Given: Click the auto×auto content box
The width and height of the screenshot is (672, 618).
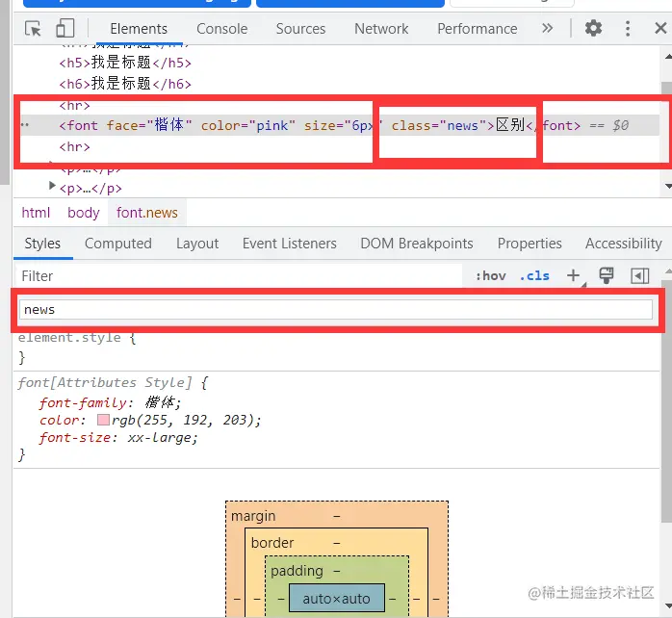Looking at the screenshot, I should (336, 599).
